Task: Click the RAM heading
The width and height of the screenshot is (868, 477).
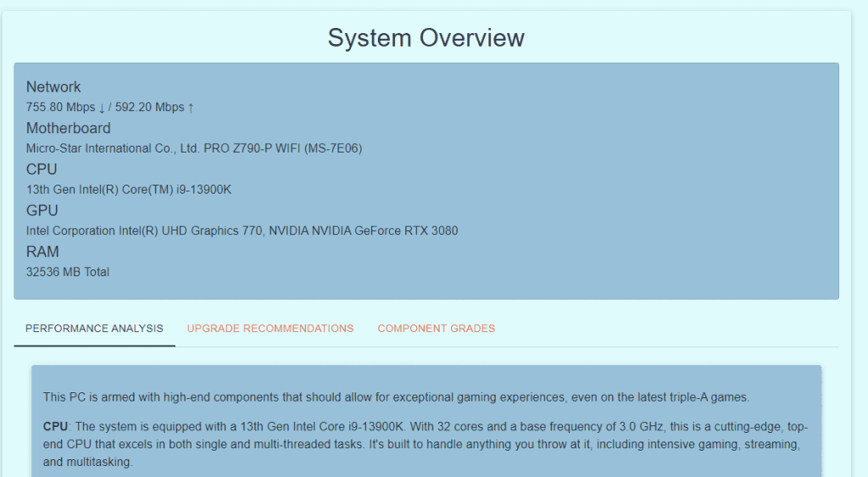Action: click(42, 252)
